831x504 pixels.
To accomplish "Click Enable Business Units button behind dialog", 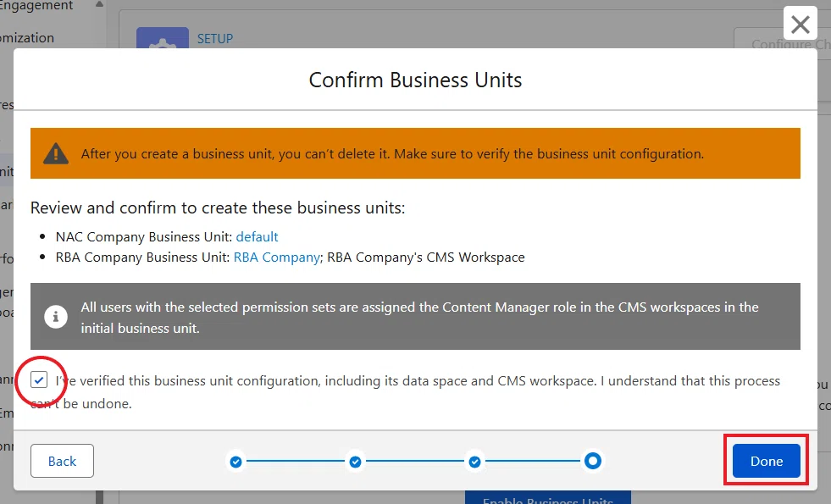I will [548, 497].
